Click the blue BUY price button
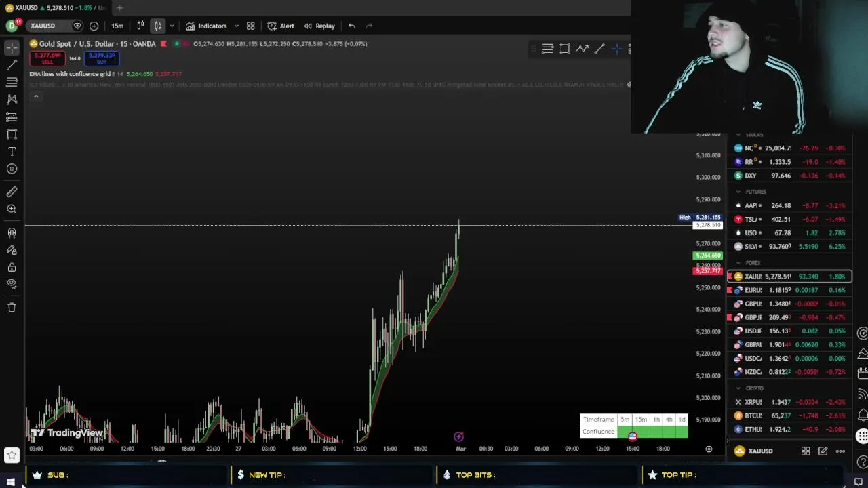The image size is (868, 488). 101,59
